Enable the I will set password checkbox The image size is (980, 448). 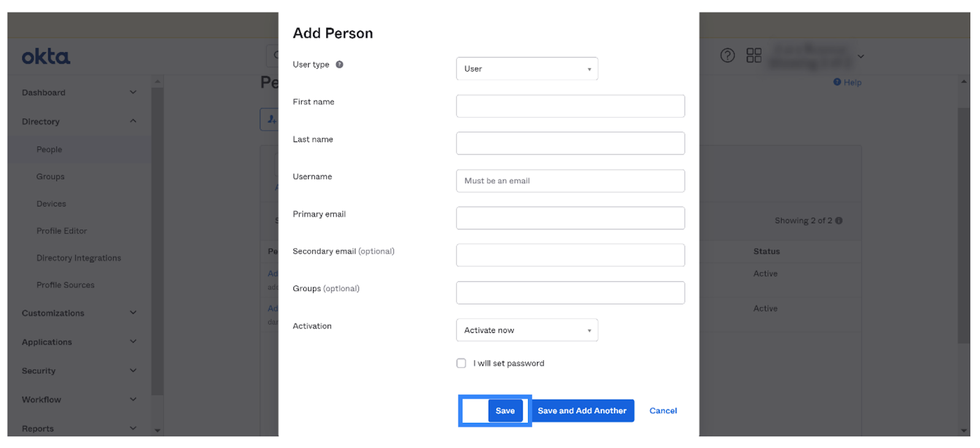(461, 363)
